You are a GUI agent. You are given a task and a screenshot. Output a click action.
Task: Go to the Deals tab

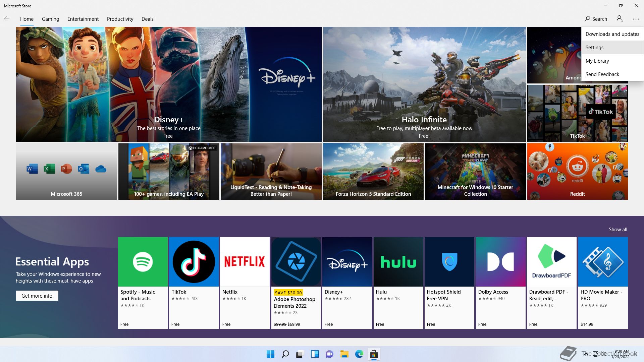click(x=148, y=19)
